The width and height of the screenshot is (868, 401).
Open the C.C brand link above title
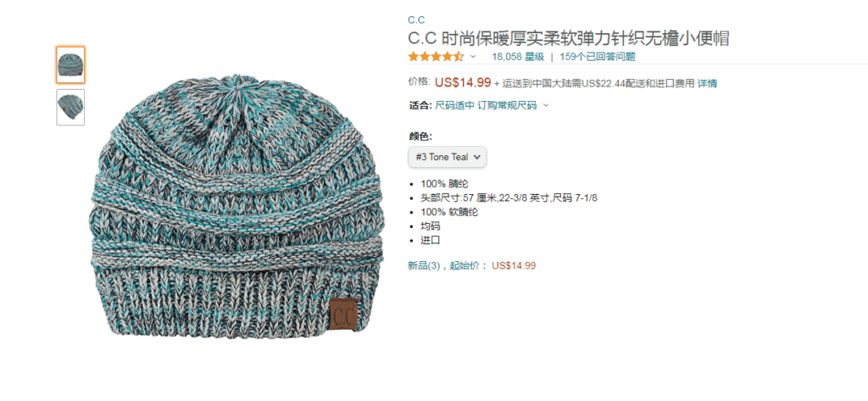(x=416, y=20)
